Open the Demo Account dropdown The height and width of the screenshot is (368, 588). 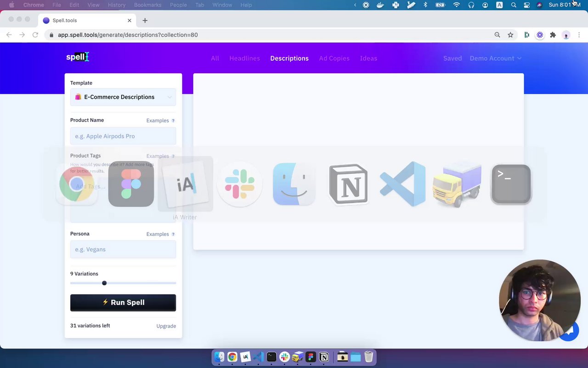[x=496, y=58]
